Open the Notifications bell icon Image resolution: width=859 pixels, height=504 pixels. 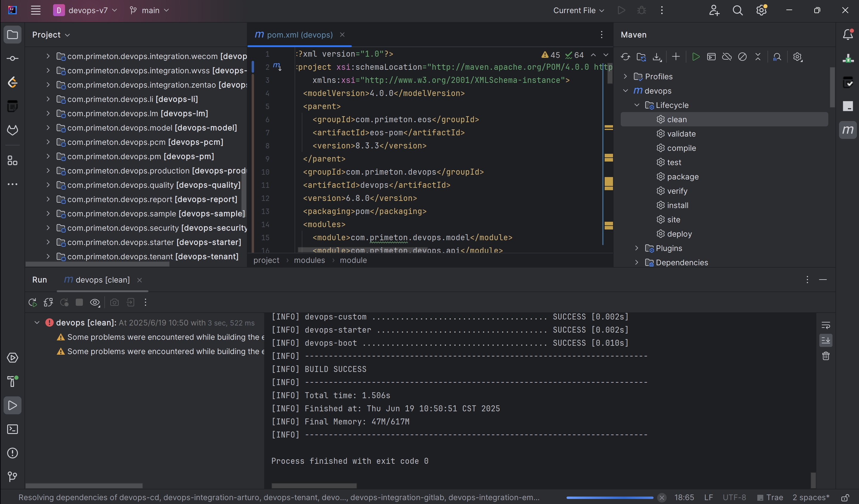pos(848,34)
